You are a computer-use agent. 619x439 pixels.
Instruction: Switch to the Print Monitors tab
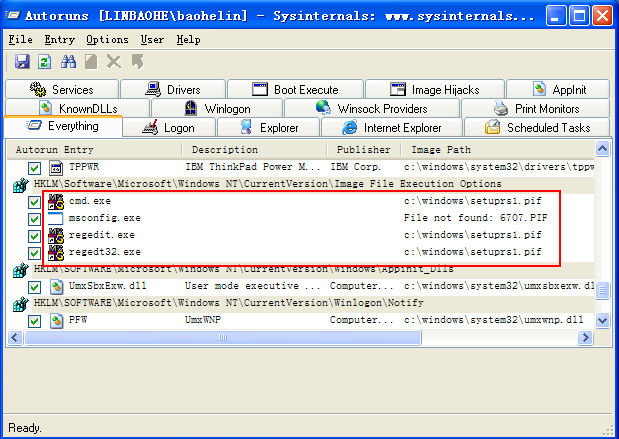coord(536,108)
